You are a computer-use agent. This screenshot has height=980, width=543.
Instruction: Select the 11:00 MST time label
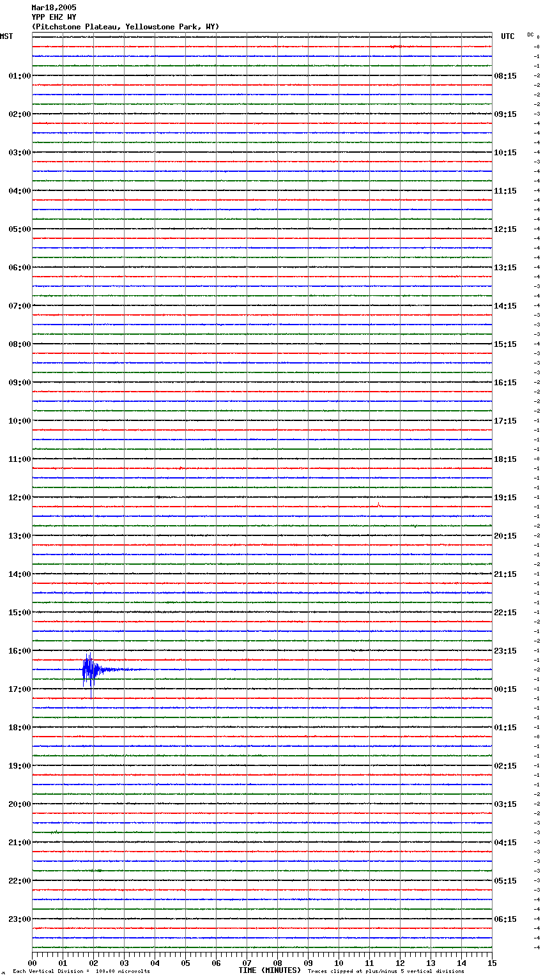(x=20, y=459)
